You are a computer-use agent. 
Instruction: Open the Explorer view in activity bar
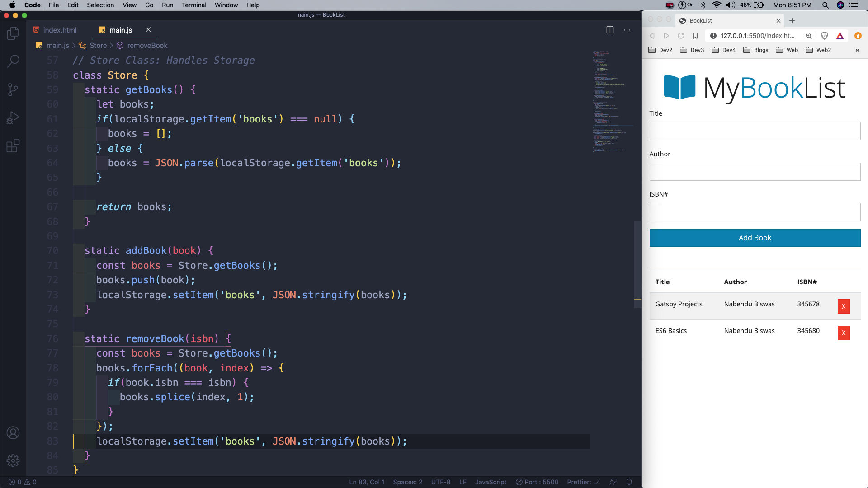[13, 33]
